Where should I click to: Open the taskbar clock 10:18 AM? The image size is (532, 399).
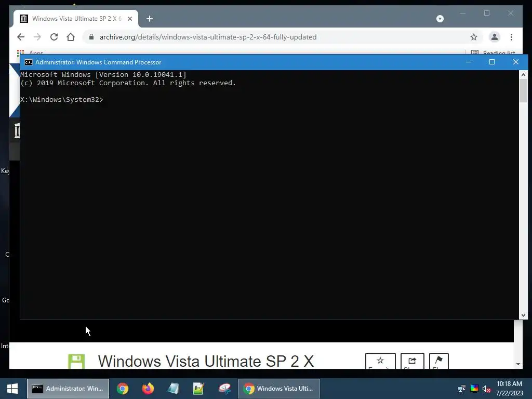tap(509, 389)
